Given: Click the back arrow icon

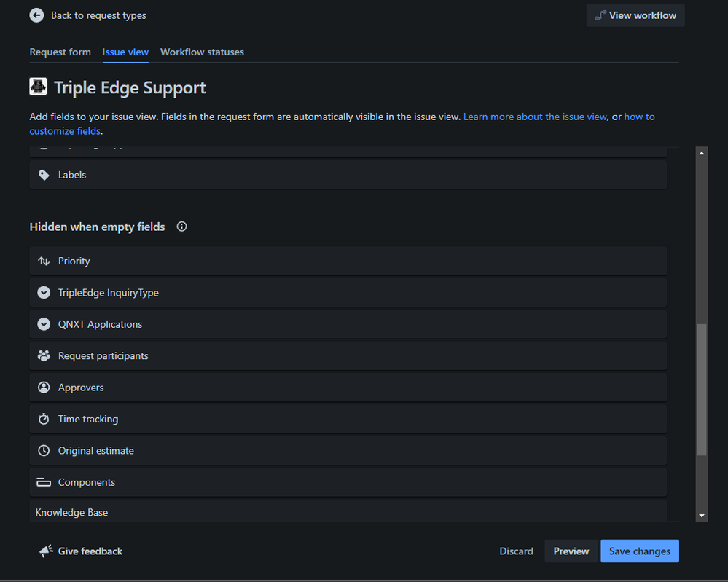Looking at the screenshot, I should tap(36, 15).
